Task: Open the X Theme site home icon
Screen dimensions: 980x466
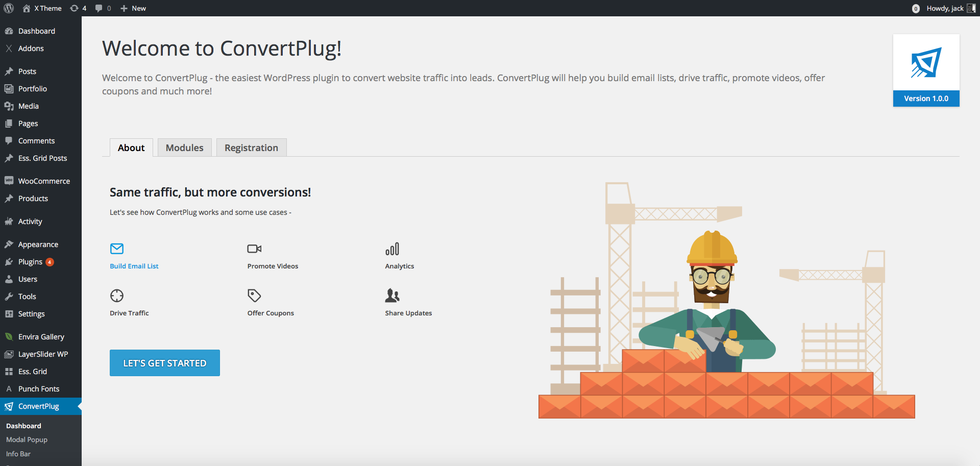Action: (x=27, y=8)
